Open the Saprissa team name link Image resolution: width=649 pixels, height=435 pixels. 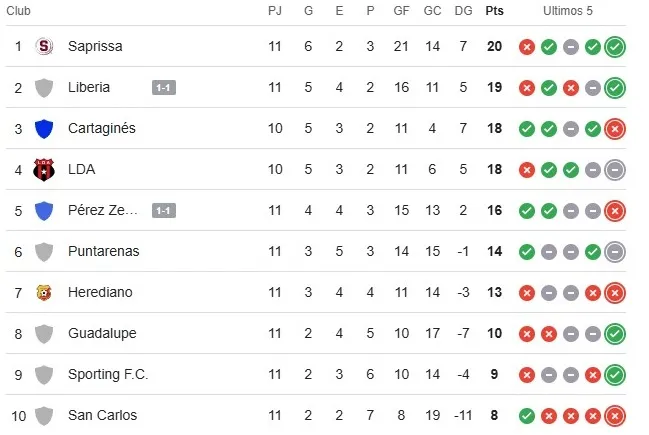(x=95, y=47)
